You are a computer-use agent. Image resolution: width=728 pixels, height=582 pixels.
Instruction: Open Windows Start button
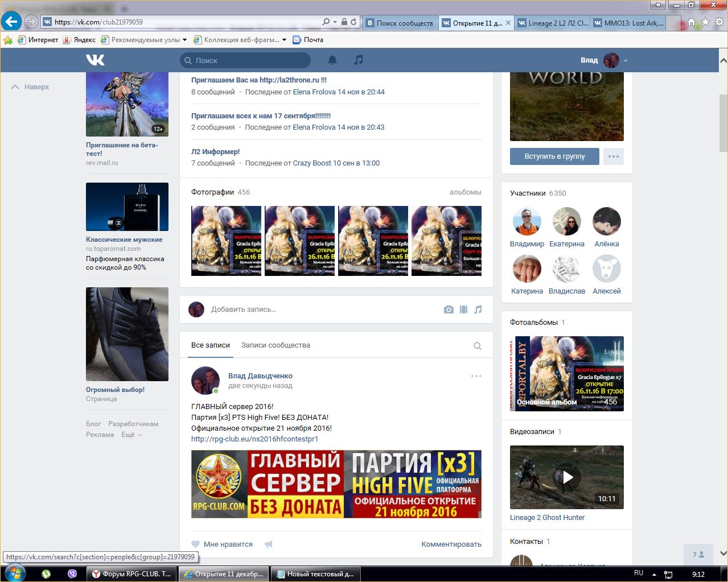(x=14, y=573)
